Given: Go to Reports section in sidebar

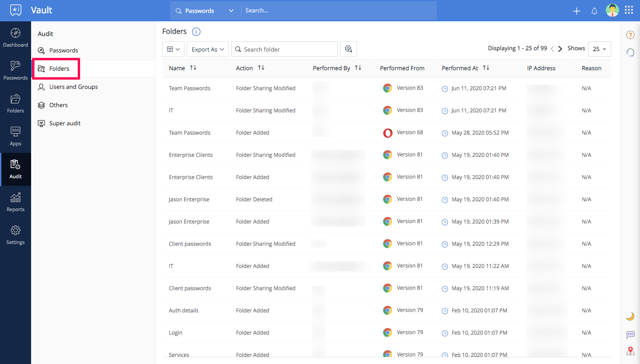Looking at the screenshot, I should tap(16, 202).
